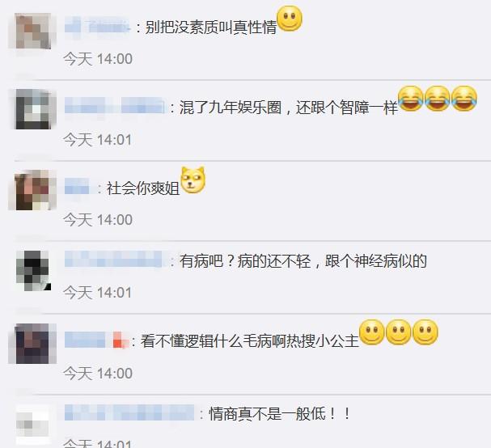The height and width of the screenshot is (448, 491).
Task: Open the first commenter's avatar
Action: click(x=33, y=31)
